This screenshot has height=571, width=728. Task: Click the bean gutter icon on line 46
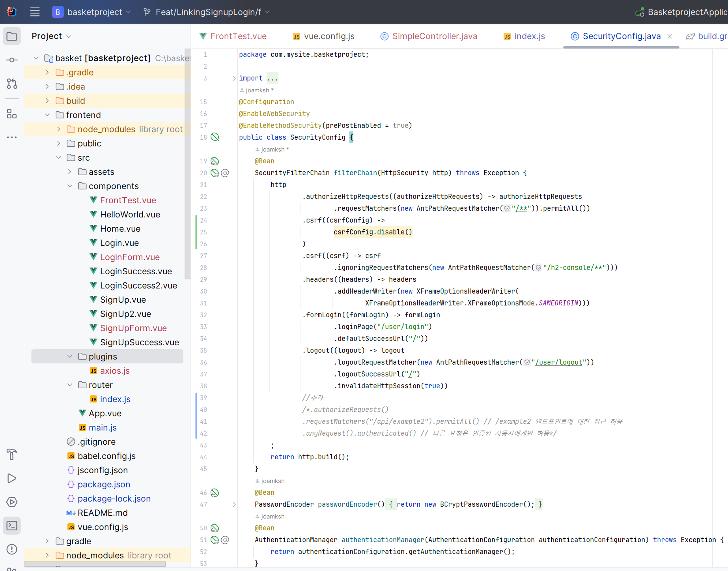(215, 492)
